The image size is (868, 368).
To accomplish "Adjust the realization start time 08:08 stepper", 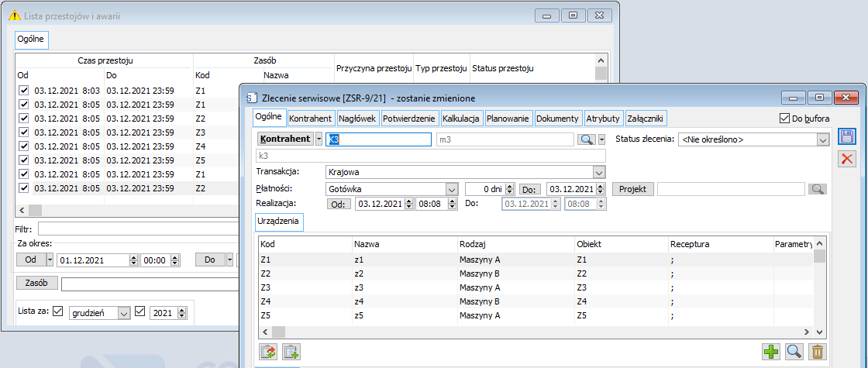I will click(x=453, y=204).
